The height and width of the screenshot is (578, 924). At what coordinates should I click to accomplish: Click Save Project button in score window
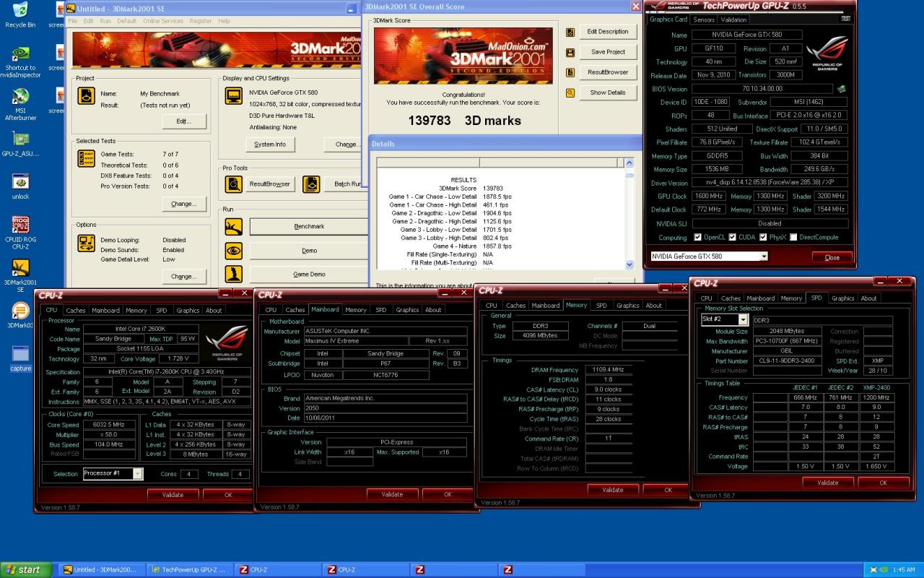coord(607,52)
